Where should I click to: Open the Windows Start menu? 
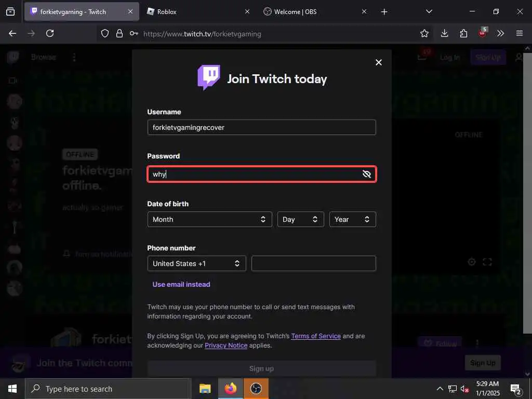point(12,389)
